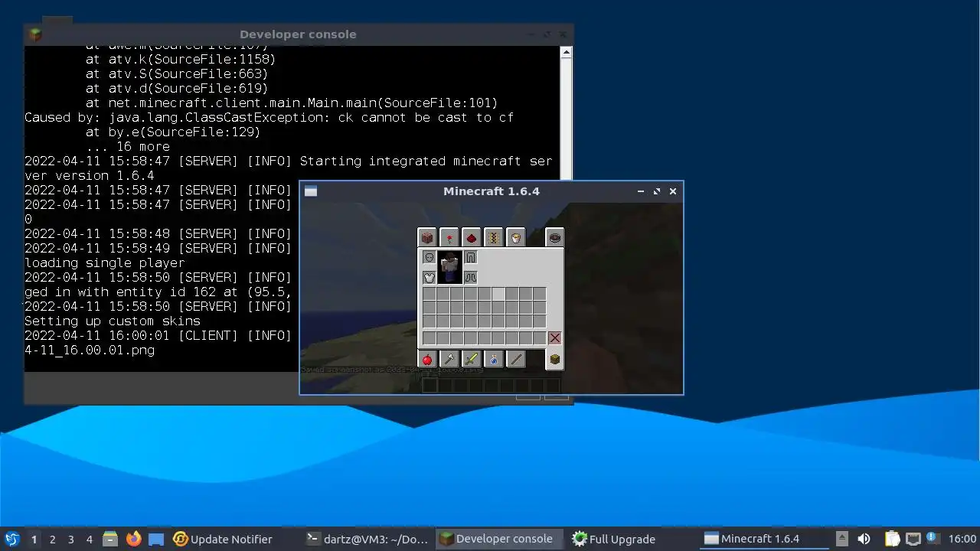
Task: Switch to Combat sword tab
Action: click(x=472, y=359)
